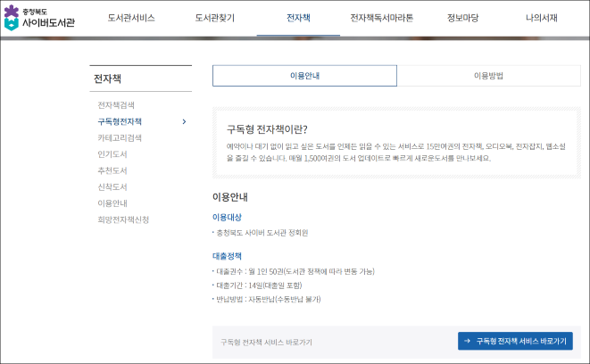Click the 이용안내 section heading
This screenshot has width=590, height=364.
tap(230, 197)
